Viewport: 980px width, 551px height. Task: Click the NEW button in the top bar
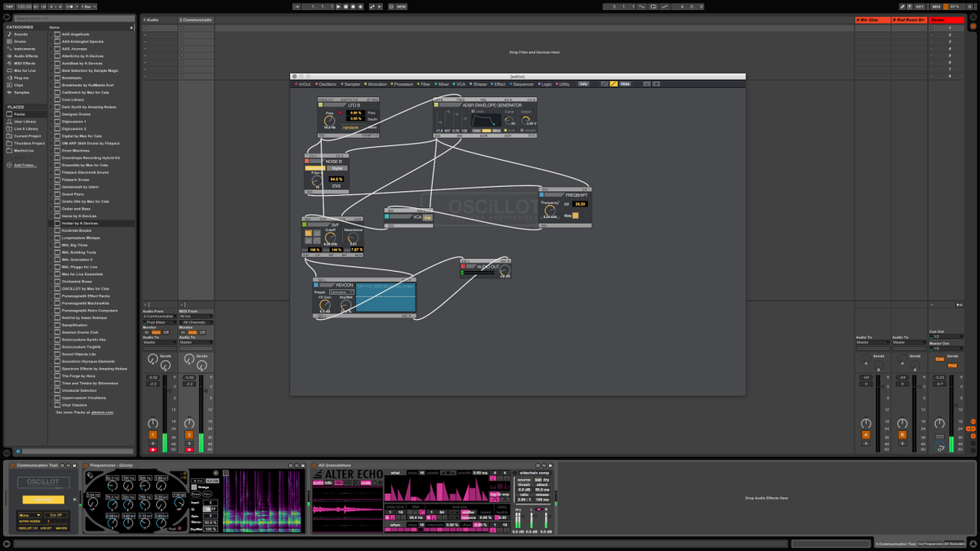pyautogui.click(x=402, y=7)
